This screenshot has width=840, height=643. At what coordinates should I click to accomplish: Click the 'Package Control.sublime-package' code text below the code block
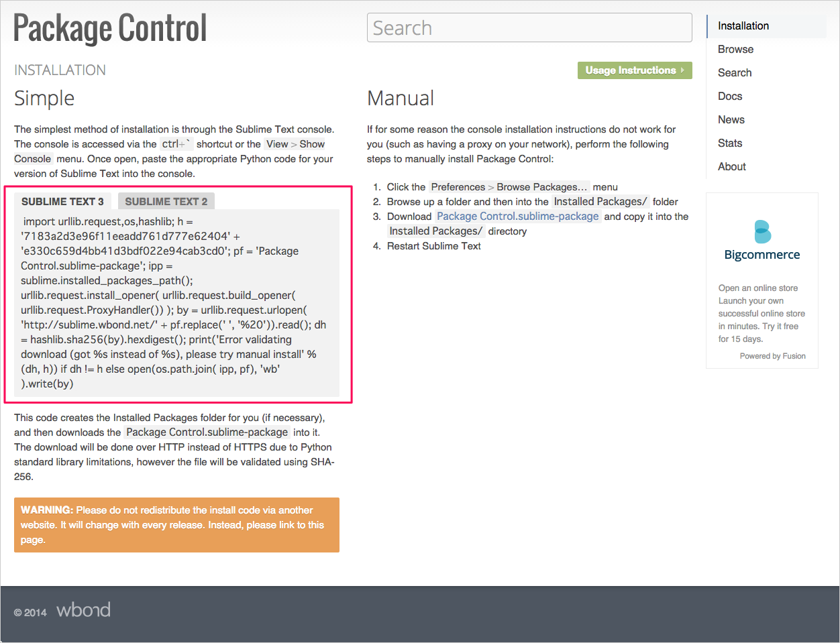coord(207,432)
